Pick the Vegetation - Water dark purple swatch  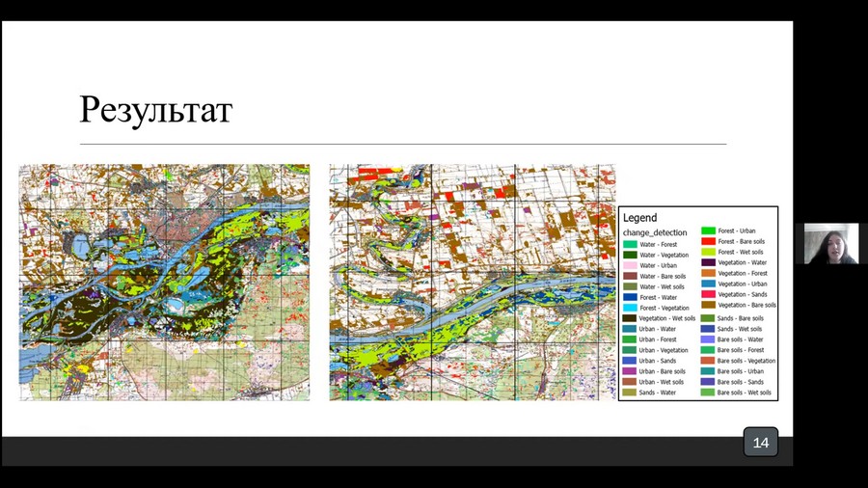click(x=707, y=262)
